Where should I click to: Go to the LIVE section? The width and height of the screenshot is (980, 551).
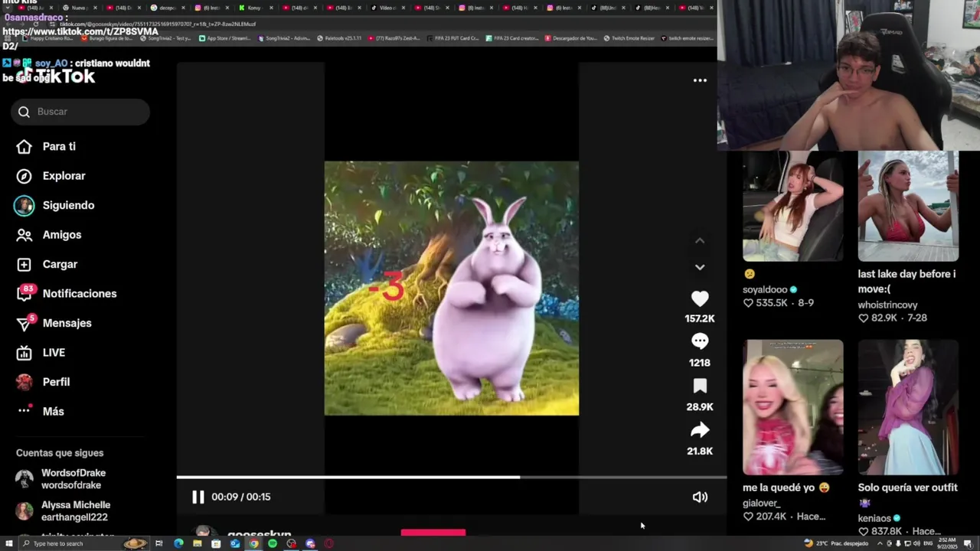point(41,353)
